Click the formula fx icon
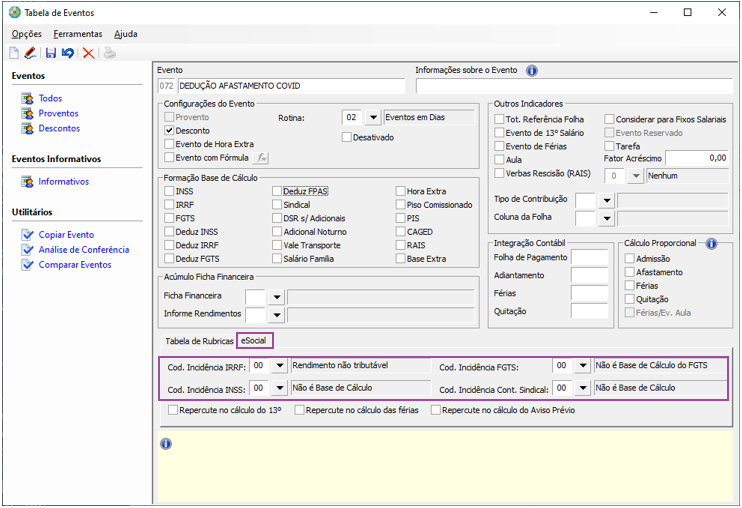The height and width of the screenshot is (508, 742). [x=261, y=158]
